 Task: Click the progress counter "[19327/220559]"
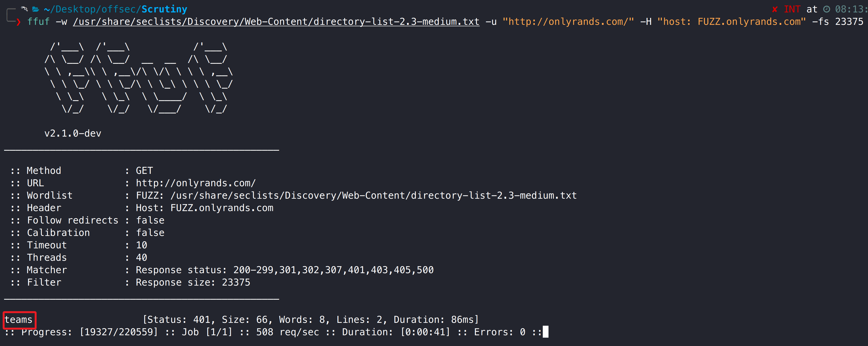pyautogui.click(x=119, y=332)
